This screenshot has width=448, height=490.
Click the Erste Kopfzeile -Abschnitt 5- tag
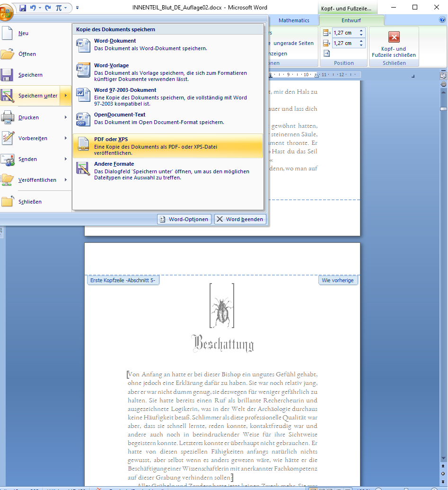[x=123, y=280]
